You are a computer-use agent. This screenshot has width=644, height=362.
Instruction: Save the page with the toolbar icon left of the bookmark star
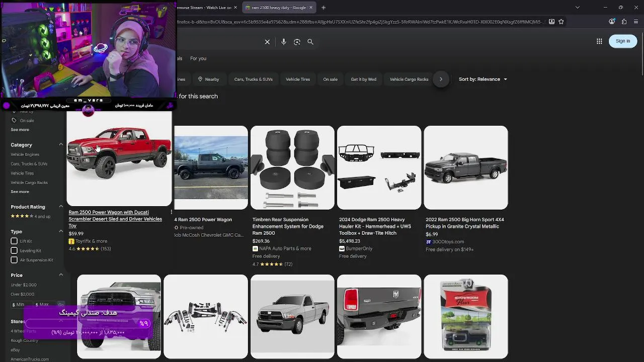click(x=551, y=22)
